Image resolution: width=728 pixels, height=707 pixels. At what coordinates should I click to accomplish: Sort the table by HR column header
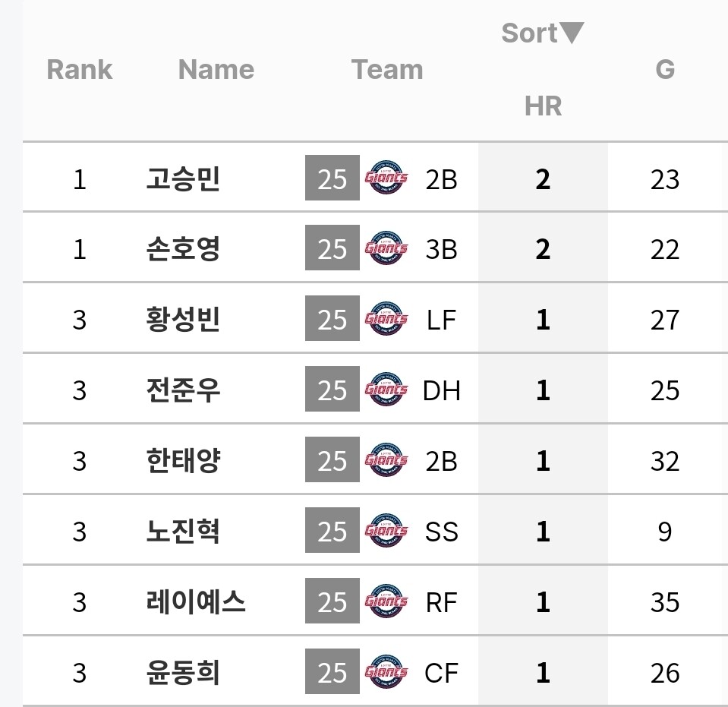click(x=543, y=106)
